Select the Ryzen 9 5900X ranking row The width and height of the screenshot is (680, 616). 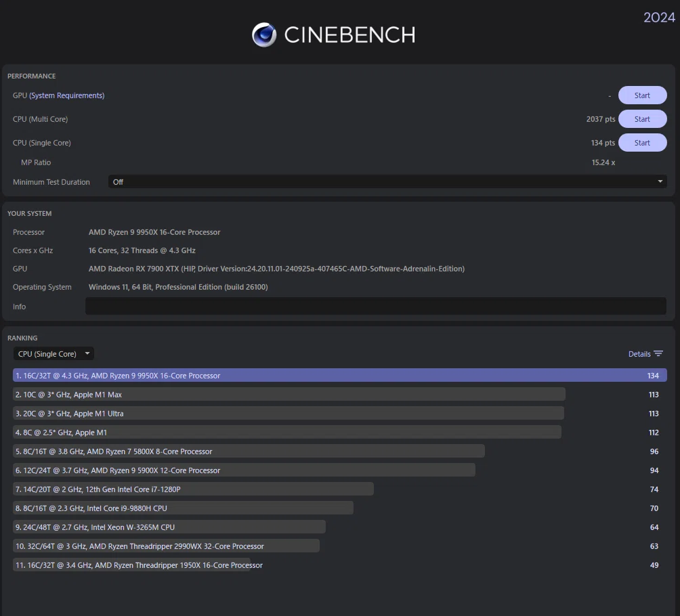[x=339, y=470]
